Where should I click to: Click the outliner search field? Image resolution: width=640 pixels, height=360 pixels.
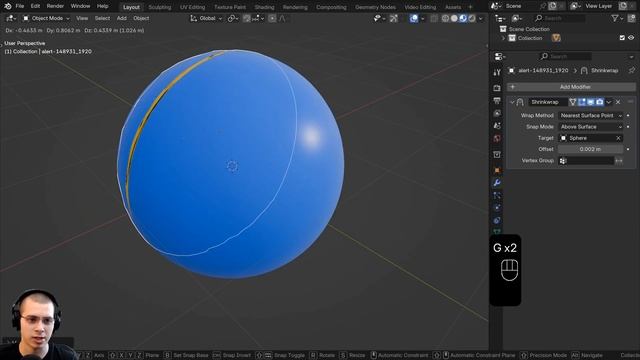(x=560, y=18)
